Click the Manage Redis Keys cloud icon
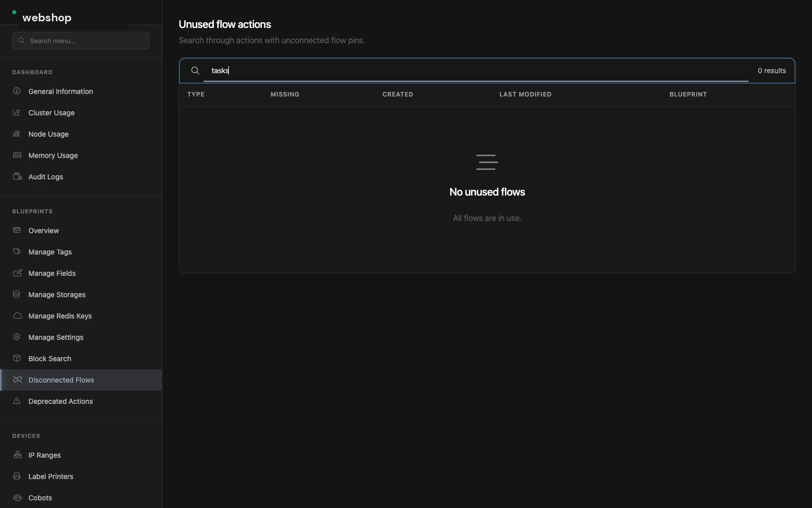The height and width of the screenshot is (508, 812). pos(17,315)
